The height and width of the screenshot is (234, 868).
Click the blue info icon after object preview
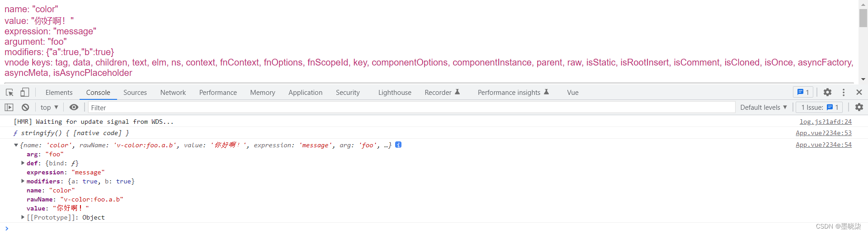[x=398, y=145]
